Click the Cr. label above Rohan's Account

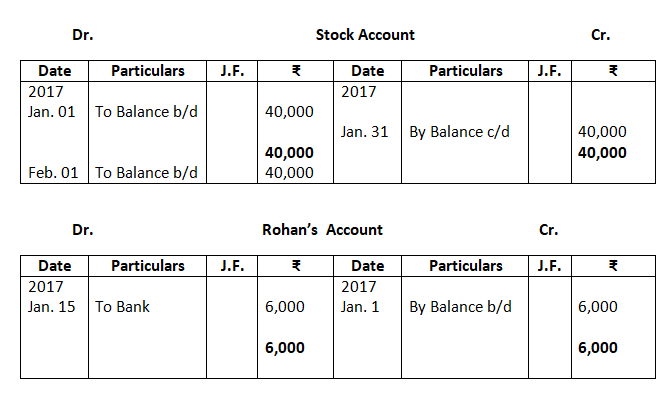[x=548, y=230]
